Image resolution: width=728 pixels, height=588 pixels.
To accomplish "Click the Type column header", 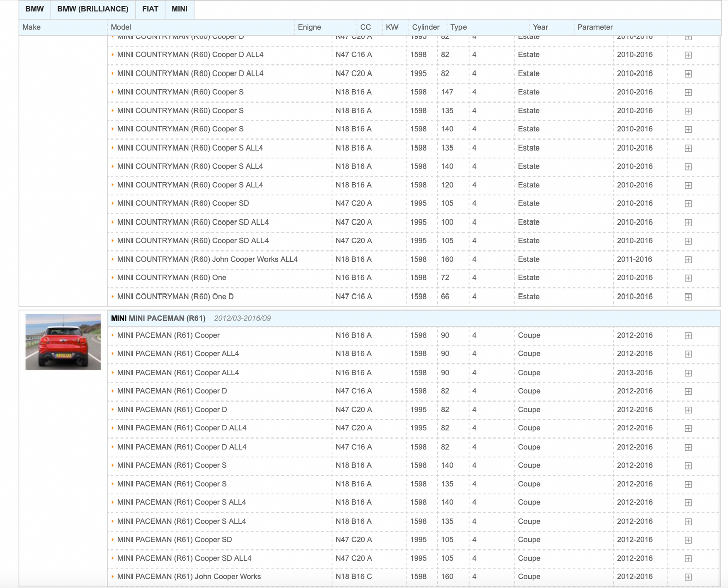I will point(458,27).
